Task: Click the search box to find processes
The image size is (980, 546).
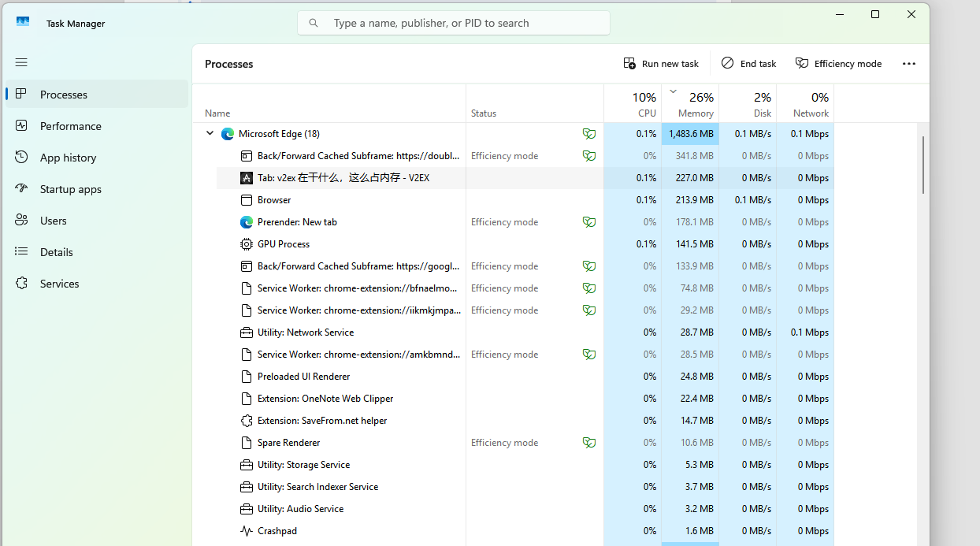Action: (465, 23)
